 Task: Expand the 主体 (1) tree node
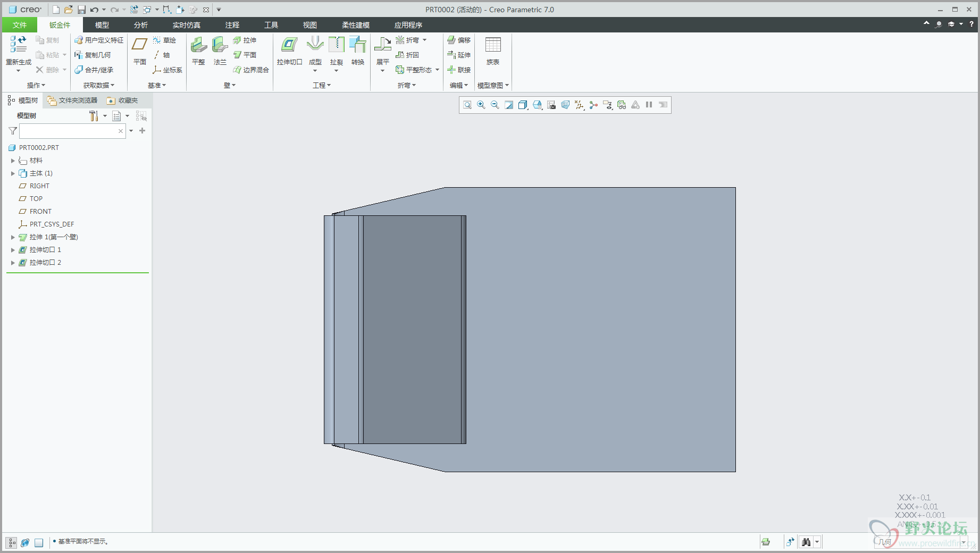[13, 173]
